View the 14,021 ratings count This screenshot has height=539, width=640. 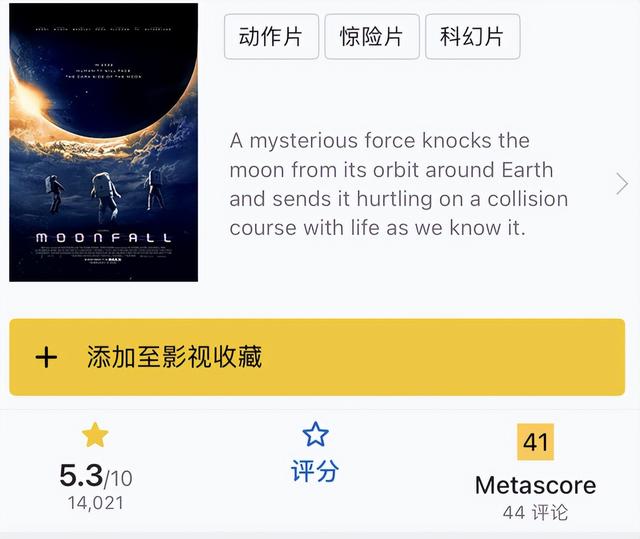point(96,503)
